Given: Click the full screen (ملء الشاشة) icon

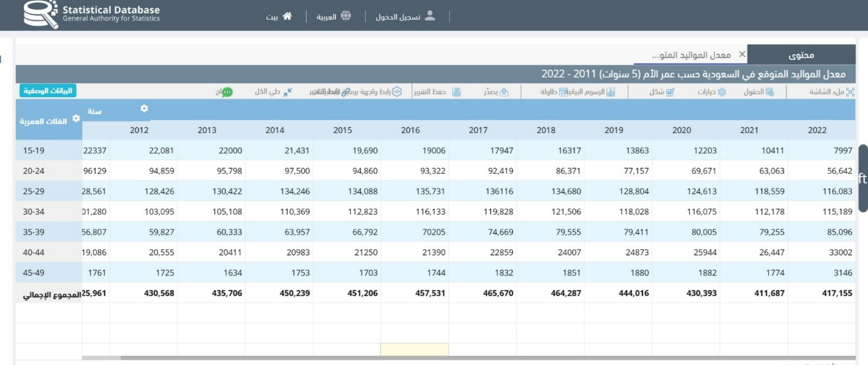Looking at the screenshot, I should [x=850, y=92].
